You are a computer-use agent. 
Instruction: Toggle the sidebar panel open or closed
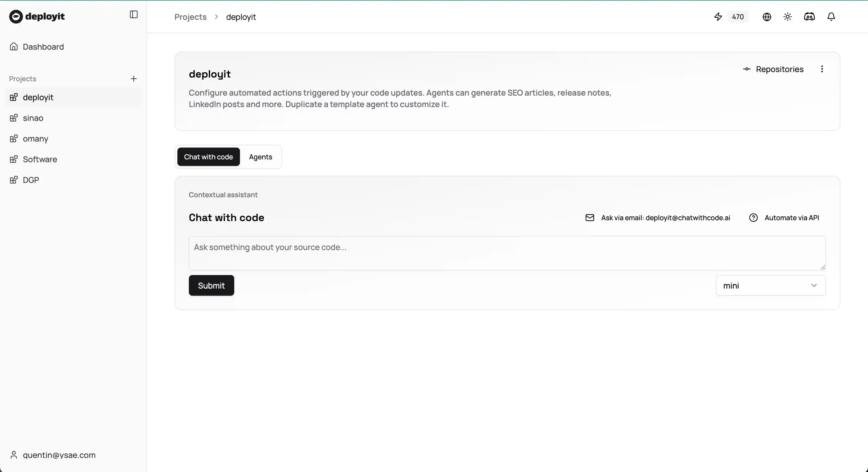point(134,14)
